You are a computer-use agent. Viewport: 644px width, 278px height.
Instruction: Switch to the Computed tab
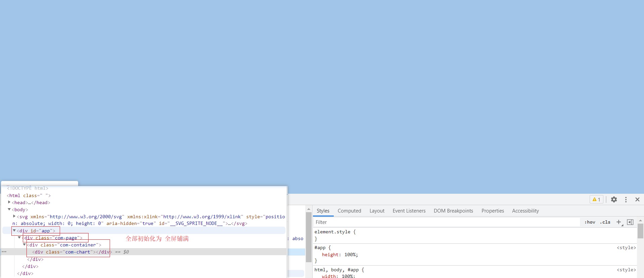point(349,211)
